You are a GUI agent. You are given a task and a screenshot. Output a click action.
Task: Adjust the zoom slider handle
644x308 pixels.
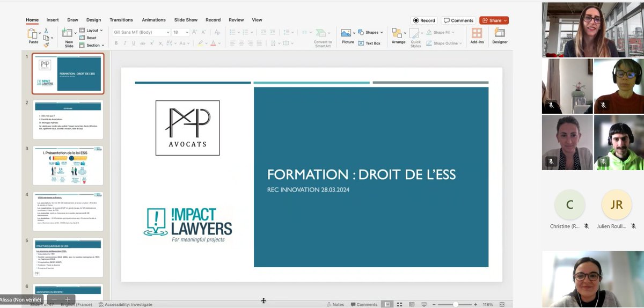[456, 304]
